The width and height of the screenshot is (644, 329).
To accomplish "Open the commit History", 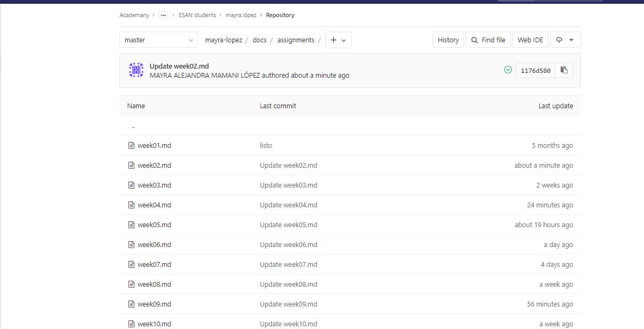I will point(448,40).
